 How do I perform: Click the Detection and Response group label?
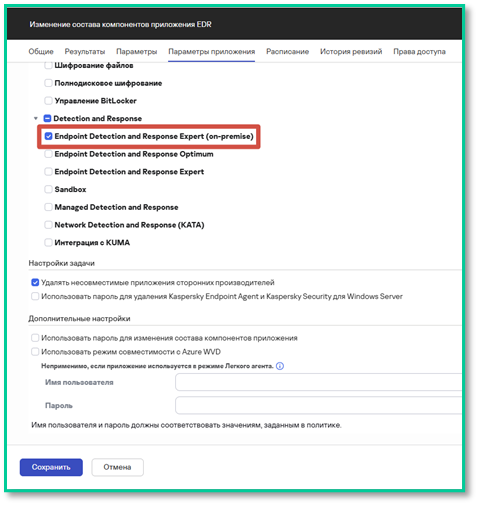click(98, 118)
